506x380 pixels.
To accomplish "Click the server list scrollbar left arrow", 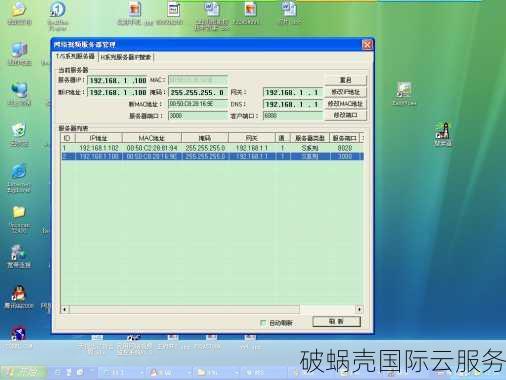I will [64, 309].
